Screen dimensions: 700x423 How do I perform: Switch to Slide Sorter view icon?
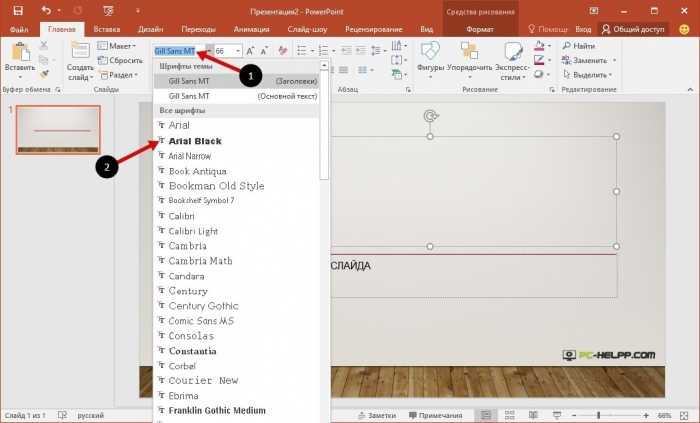tap(509, 415)
